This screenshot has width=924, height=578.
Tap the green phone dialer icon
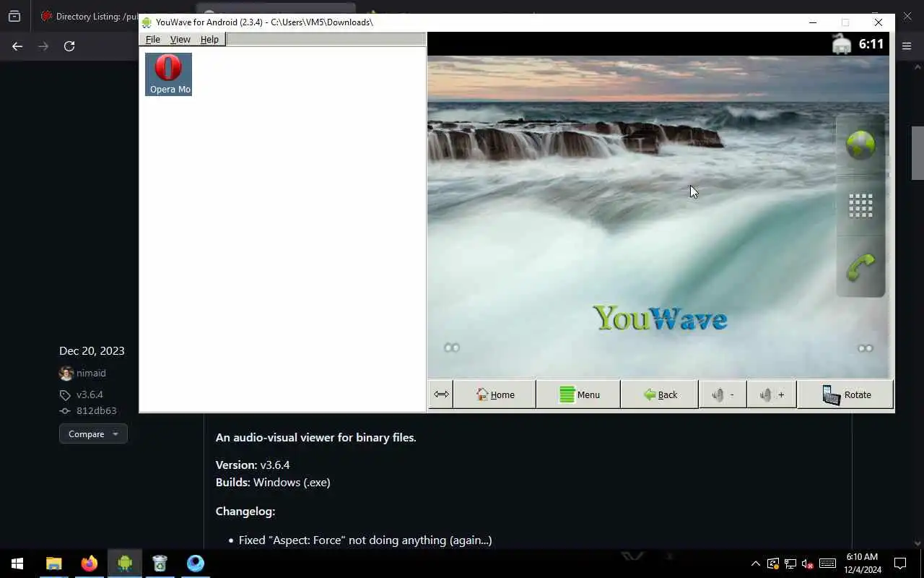[860, 267]
